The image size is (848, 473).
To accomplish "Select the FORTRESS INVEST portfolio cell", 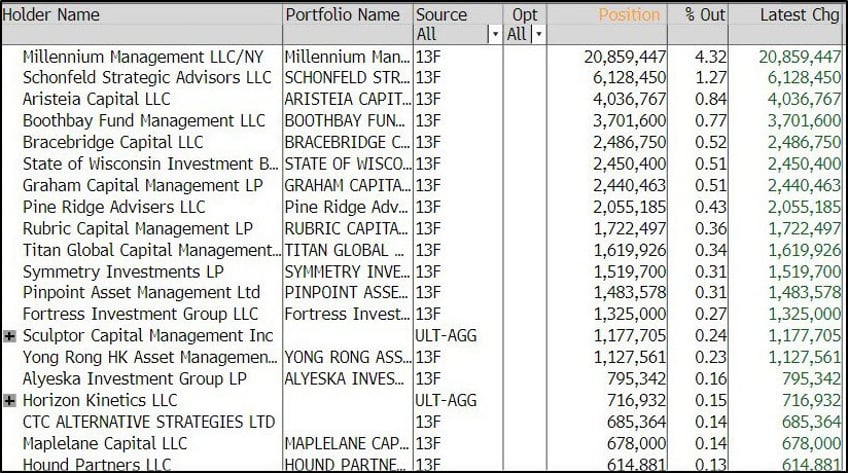I will 347,314.
